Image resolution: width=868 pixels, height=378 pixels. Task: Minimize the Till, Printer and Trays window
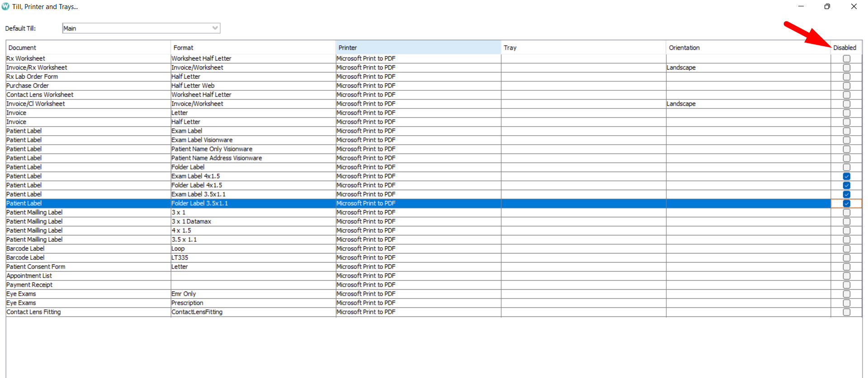click(801, 6)
